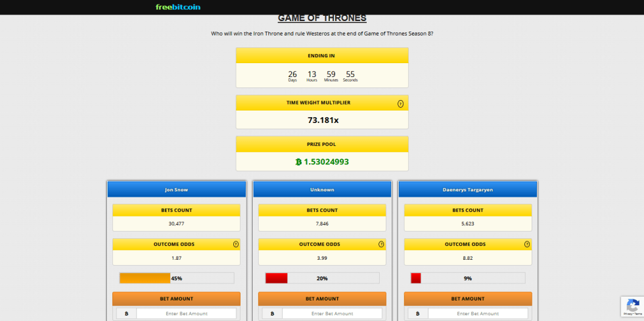Click the freebitcoin logo in top bar
Screen dimensions: 644x321
(x=177, y=7)
